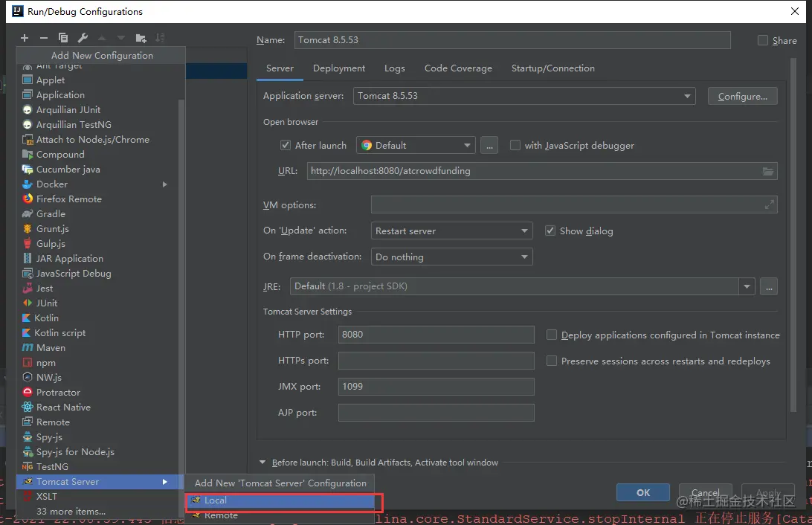Screen dimensions: 812x525
Task: Open the JRE dropdown arrow
Action: (747, 286)
